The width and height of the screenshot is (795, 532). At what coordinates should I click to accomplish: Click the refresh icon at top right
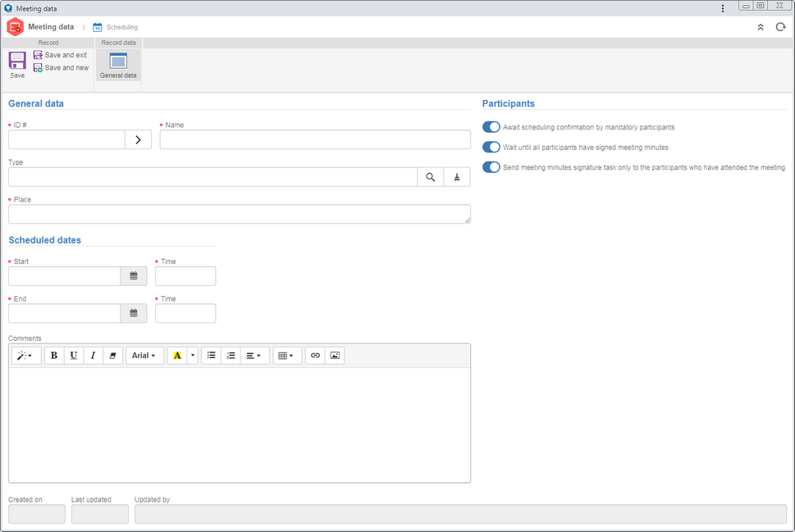pos(780,27)
